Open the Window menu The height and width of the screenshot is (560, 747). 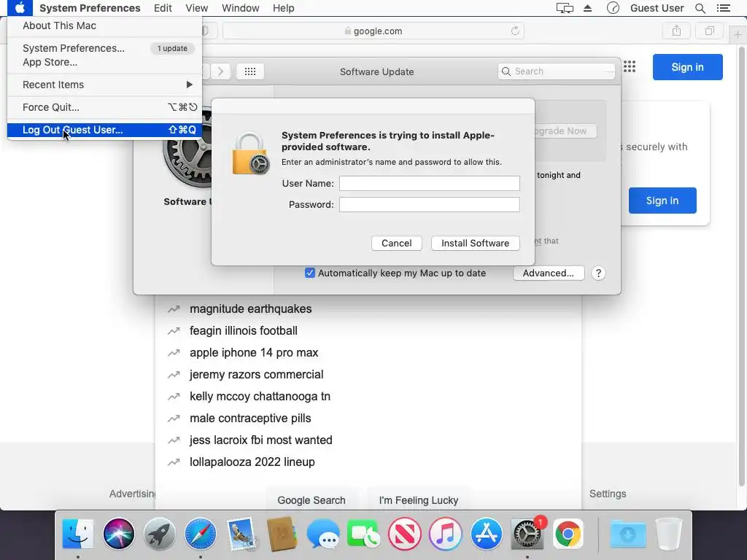(241, 8)
